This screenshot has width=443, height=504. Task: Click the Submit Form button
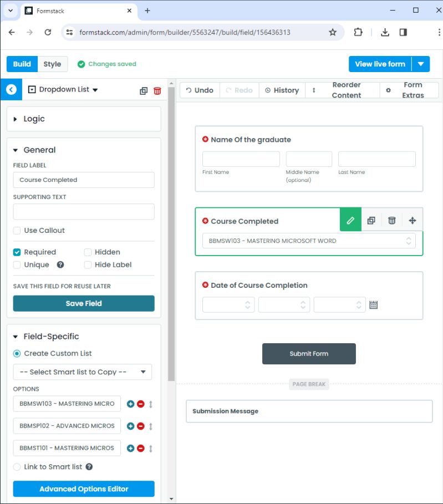(309, 354)
